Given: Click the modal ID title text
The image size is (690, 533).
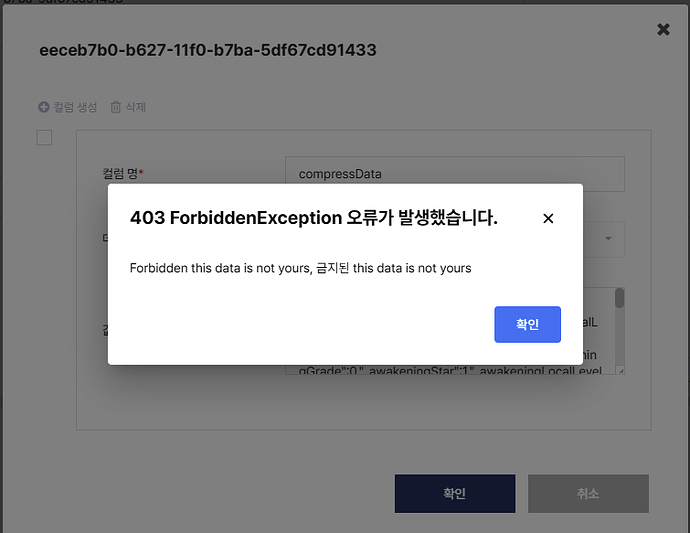Looking at the screenshot, I should (x=207, y=50).
